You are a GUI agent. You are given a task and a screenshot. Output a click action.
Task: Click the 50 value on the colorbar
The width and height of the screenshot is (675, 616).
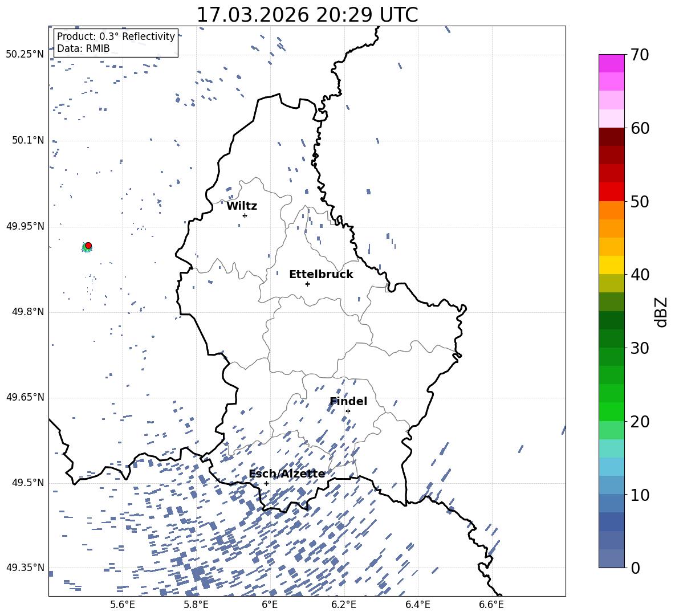point(639,202)
